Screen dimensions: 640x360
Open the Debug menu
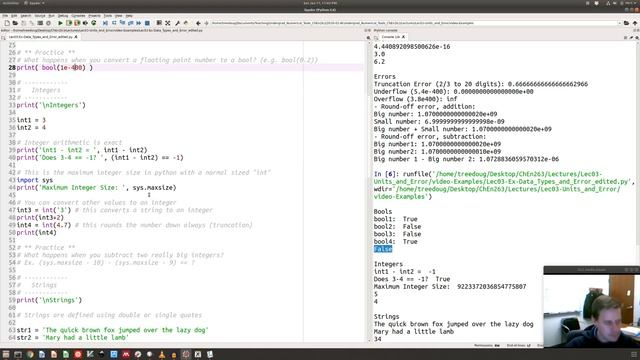point(63,16)
